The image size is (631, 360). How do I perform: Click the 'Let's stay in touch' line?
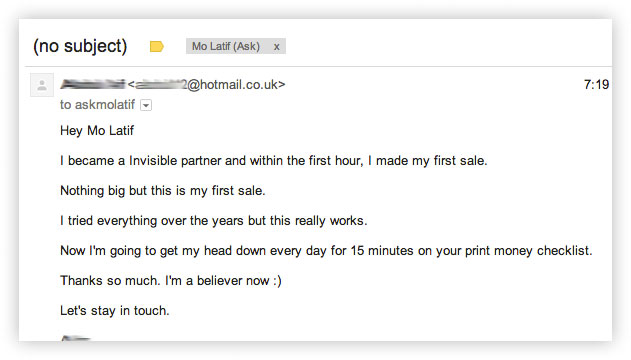tap(115, 311)
